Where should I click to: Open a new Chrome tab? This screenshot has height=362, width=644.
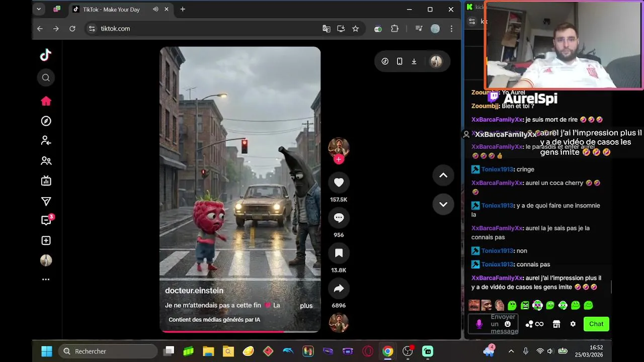pyautogui.click(x=183, y=9)
